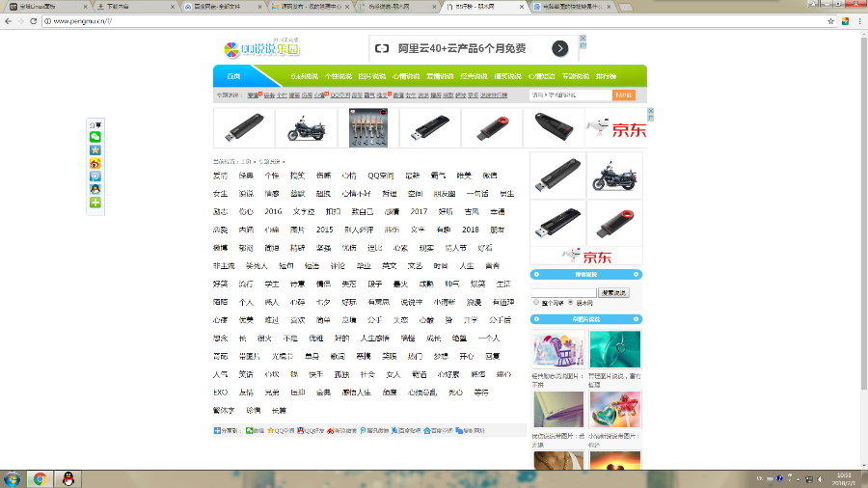Click the open book picture thumbnail
Image resolution: width=868 pixels, height=488 pixels.
[558, 410]
